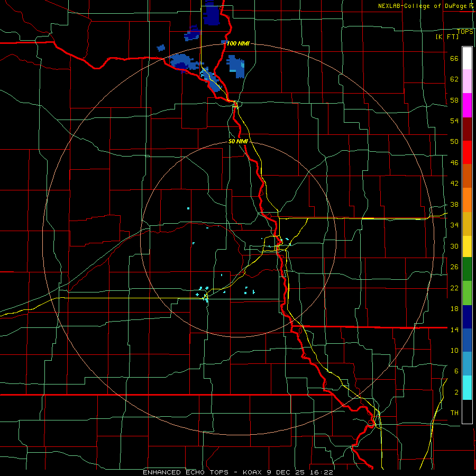476x476 pixels.
Task: Select the '22' legend value
Action: click(x=454, y=288)
